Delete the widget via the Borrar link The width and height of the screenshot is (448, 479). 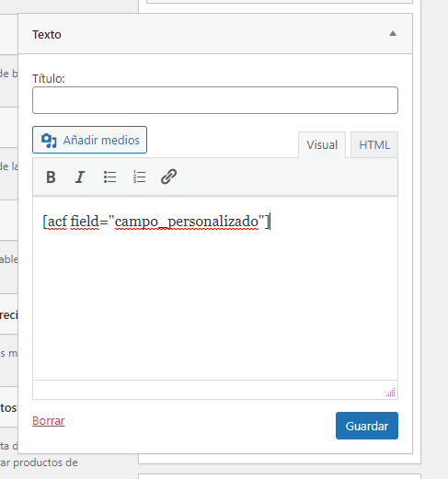pos(49,421)
